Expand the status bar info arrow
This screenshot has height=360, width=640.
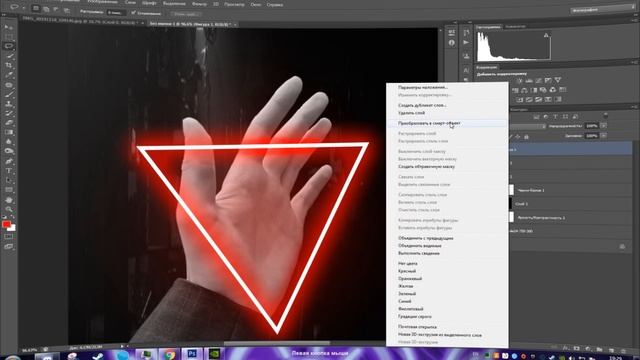point(122,347)
